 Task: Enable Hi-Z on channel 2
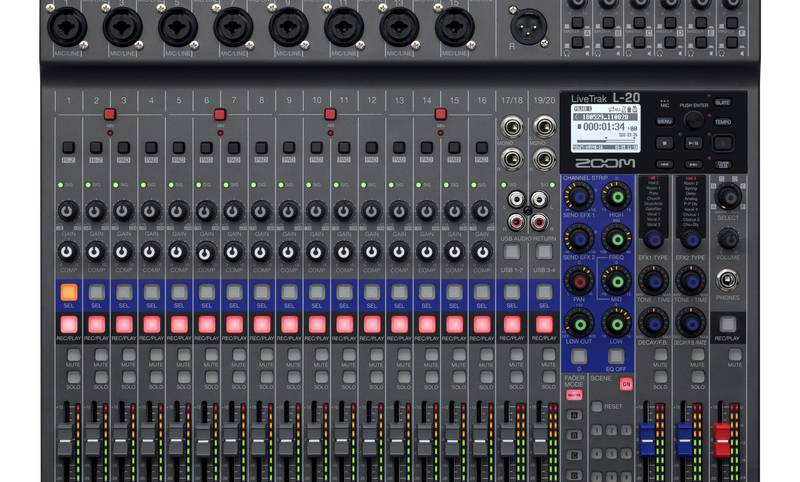coord(96,148)
